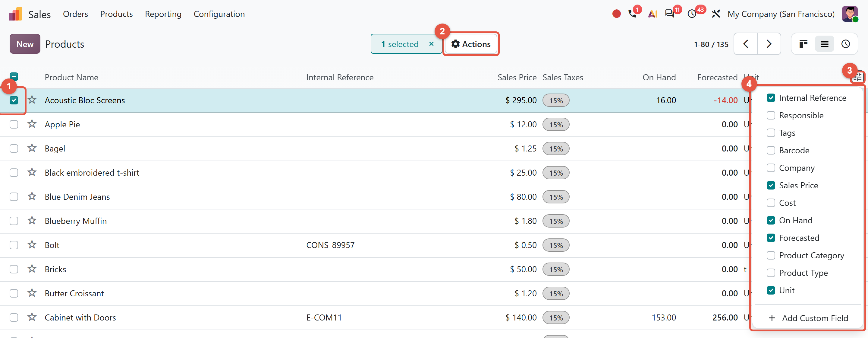This screenshot has height=338, width=868.
Task: Enable the Tags column option
Action: (x=771, y=133)
